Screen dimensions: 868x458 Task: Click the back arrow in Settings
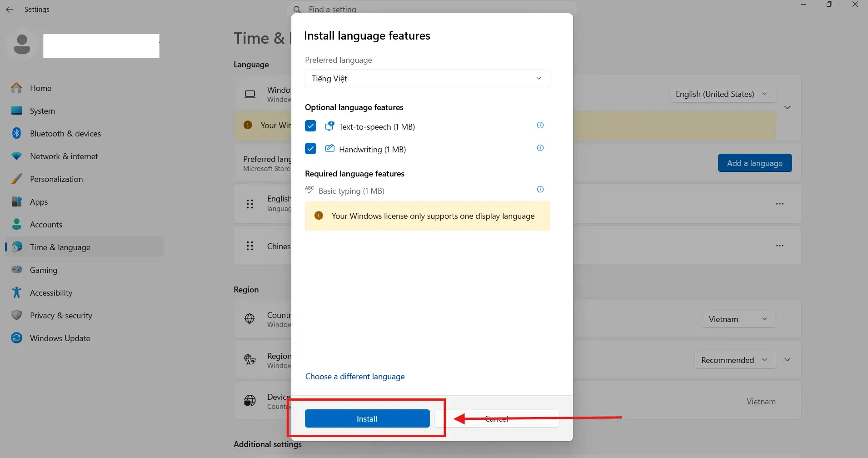[10, 10]
